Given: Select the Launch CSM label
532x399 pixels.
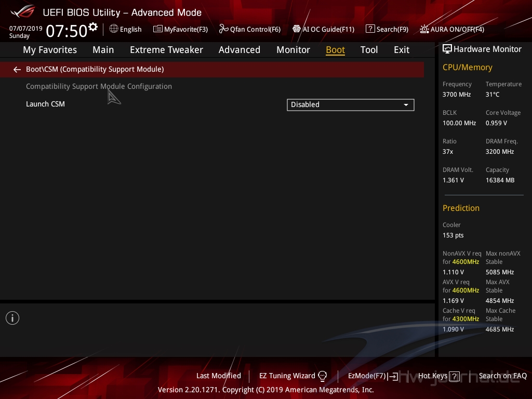Looking at the screenshot, I should [x=46, y=104].
